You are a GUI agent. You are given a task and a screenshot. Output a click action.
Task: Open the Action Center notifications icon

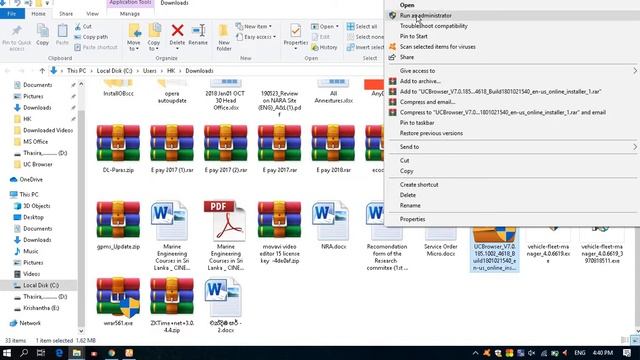627,353
